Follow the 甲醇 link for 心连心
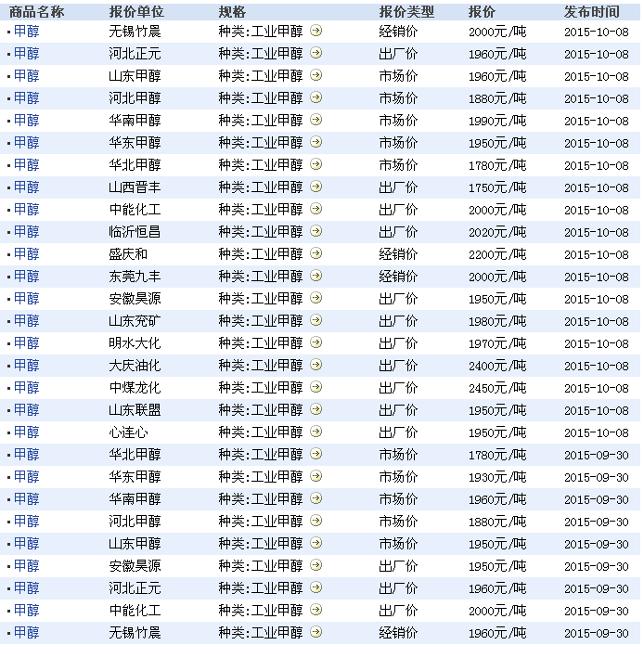This screenshot has width=644, height=645. click(x=27, y=432)
